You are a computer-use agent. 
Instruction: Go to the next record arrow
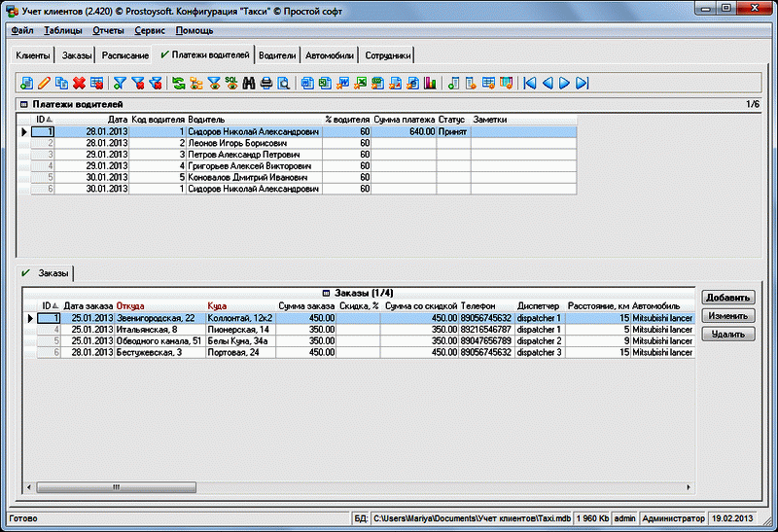[565, 83]
